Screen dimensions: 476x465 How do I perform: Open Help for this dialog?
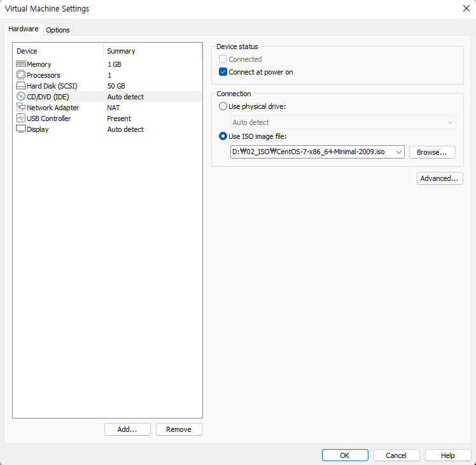point(448,455)
